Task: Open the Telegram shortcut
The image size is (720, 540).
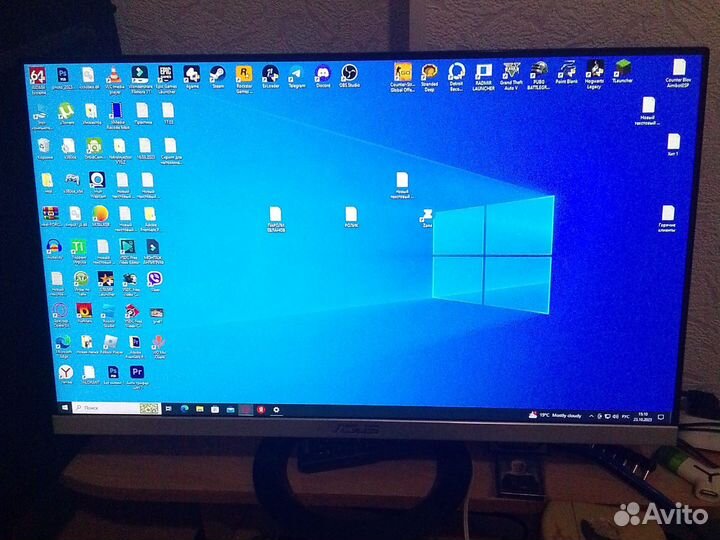Action: point(297,77)
